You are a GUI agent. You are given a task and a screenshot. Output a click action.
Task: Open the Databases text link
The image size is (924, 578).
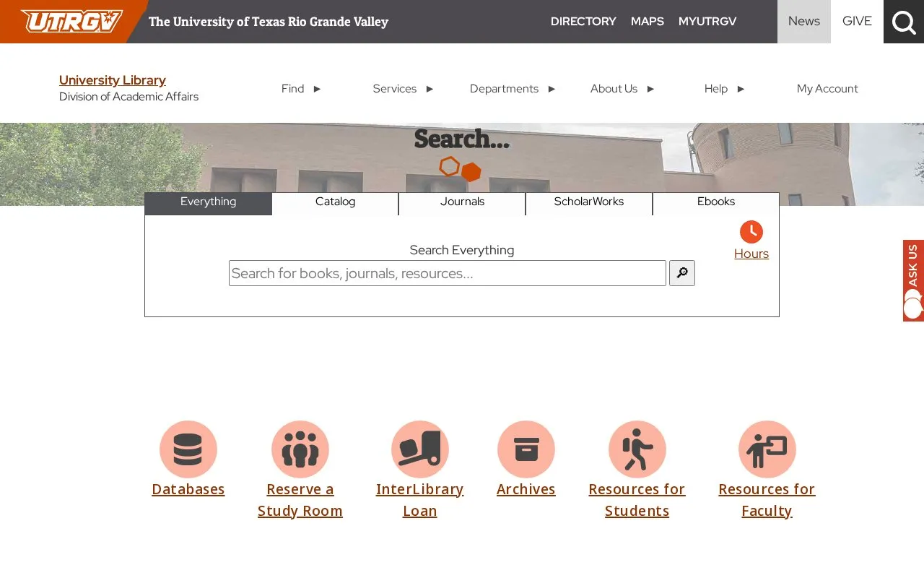(188, 489)
